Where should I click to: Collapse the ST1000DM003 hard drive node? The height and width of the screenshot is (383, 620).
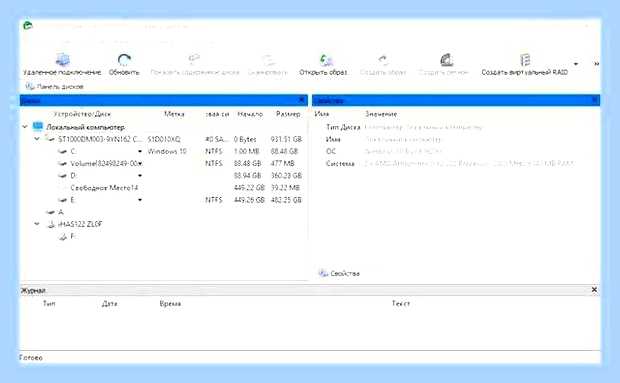(x=37, y=139)
